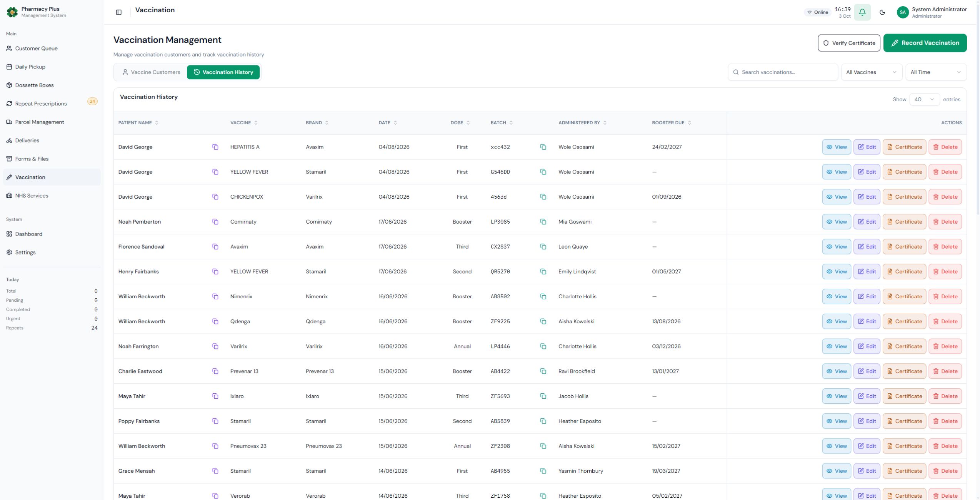Toggle the sidebar collapse icon
980x500 pixels.
tap(119, 12)
